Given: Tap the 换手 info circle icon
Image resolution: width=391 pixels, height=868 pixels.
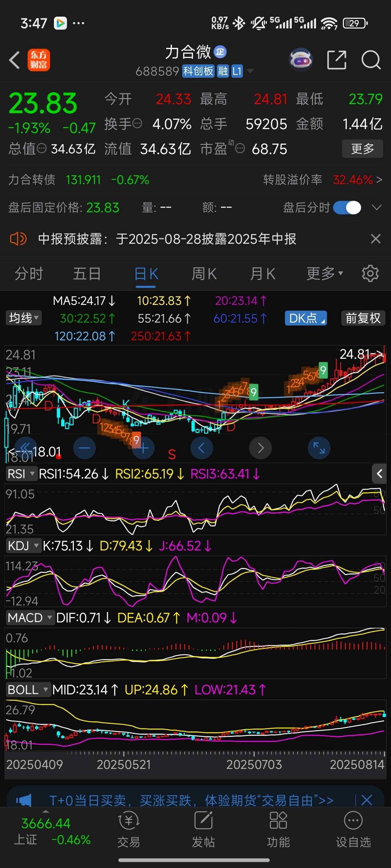Looking at the screenshot, I should (x=137, y=123).
